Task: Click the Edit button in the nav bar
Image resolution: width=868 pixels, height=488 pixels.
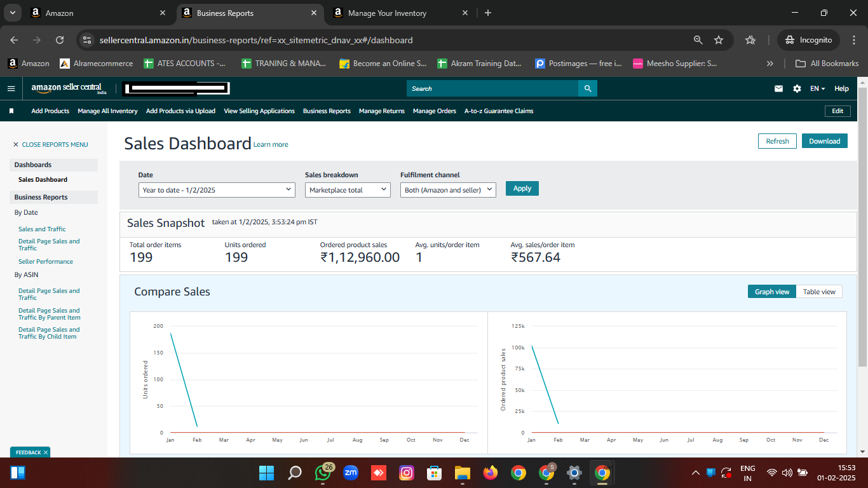Action: pos(837,111)
